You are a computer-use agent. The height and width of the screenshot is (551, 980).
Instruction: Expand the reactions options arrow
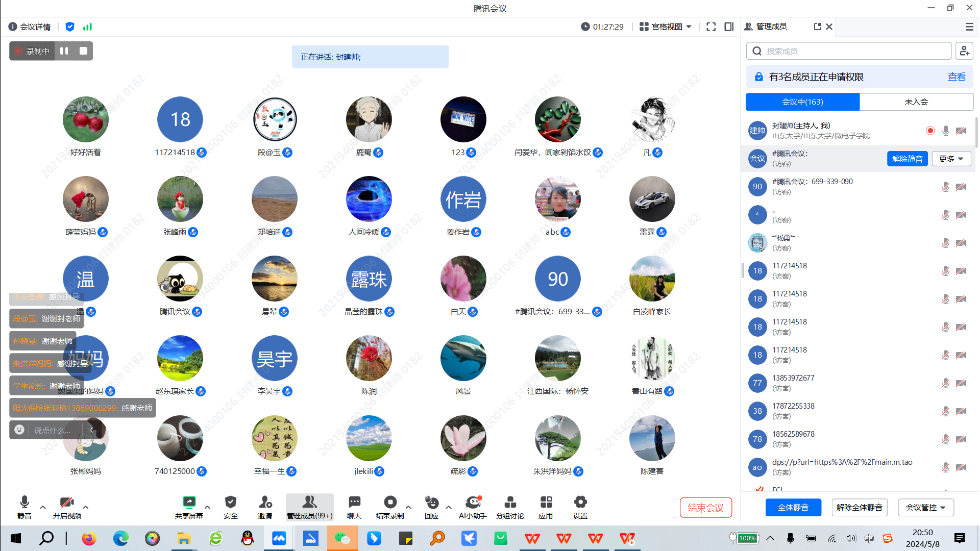(x=449, y=507)
